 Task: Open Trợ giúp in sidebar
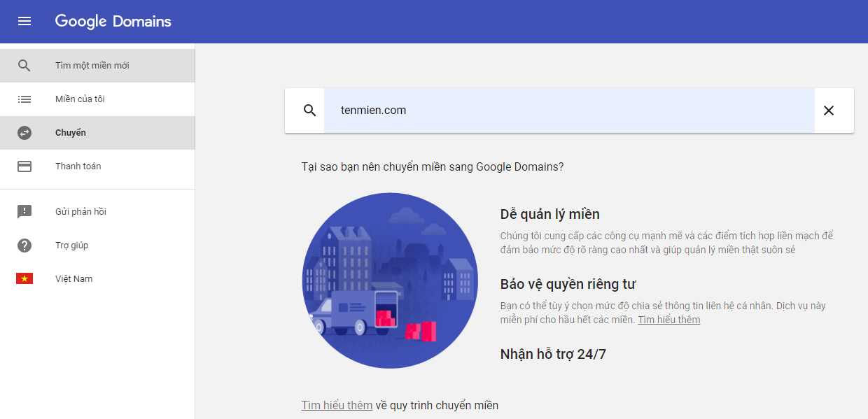[97, 246]
